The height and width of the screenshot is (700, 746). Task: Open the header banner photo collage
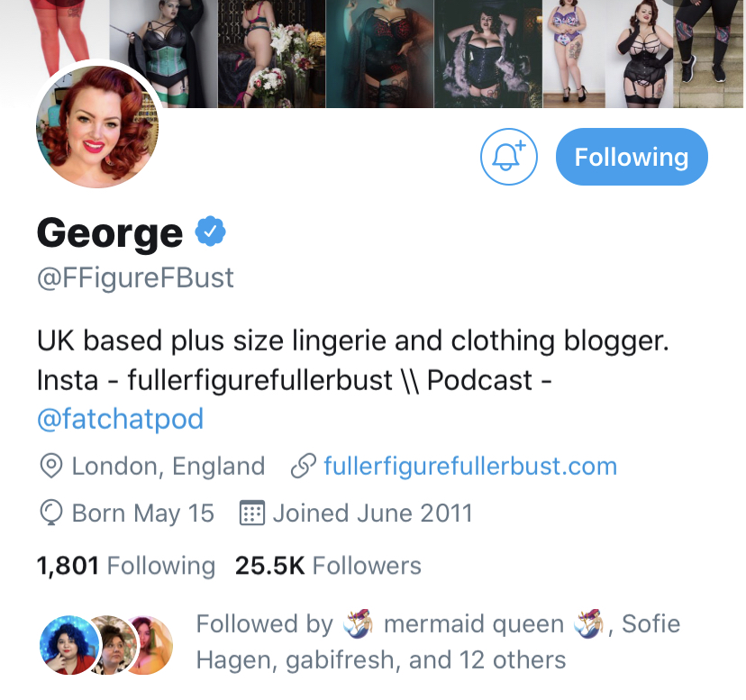(x=373, y=54)
